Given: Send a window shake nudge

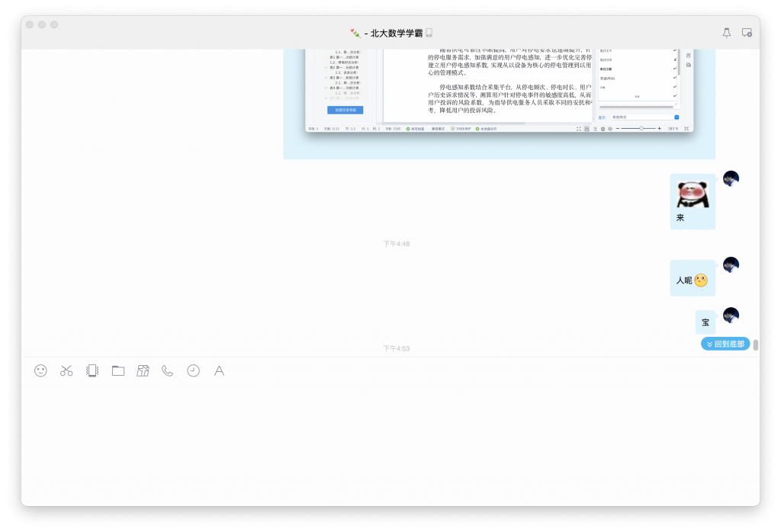Looking at the screenshot, I should (92, 370).
